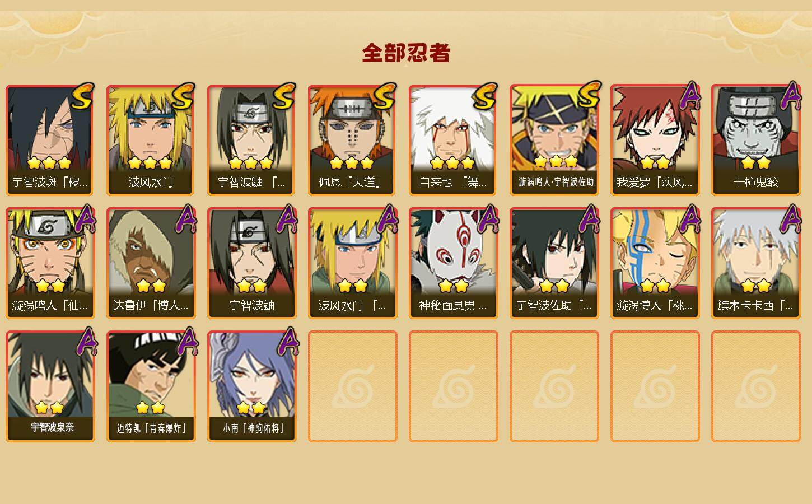Open the 佩恩「天道」 ninja card
The image size is (812, 504).
(x=353, y=140)
